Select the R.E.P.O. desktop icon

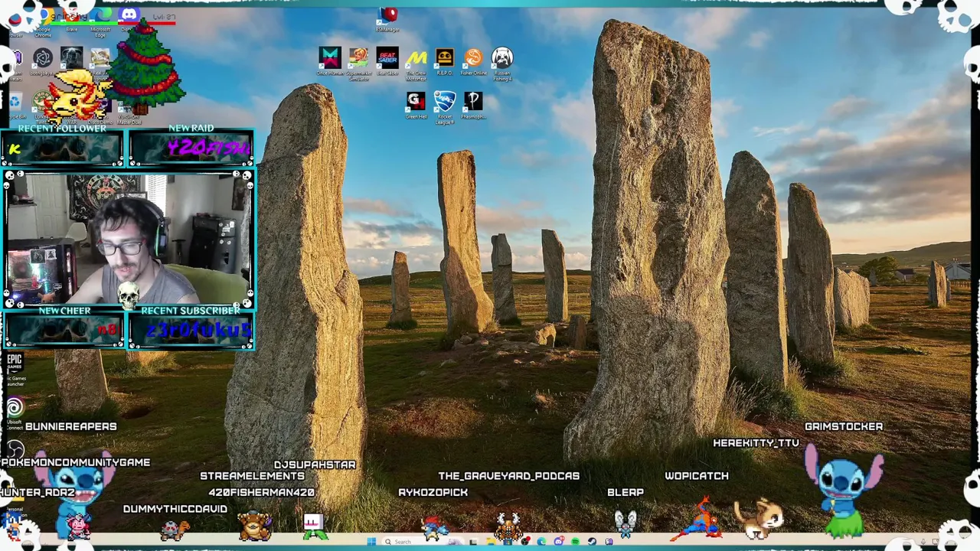tap(445, 60)
